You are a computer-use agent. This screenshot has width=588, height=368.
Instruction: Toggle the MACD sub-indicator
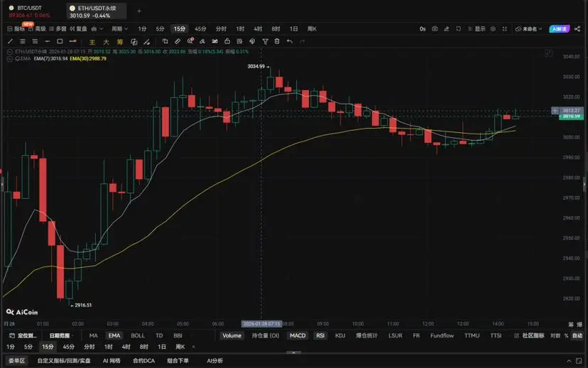point(298,335)
